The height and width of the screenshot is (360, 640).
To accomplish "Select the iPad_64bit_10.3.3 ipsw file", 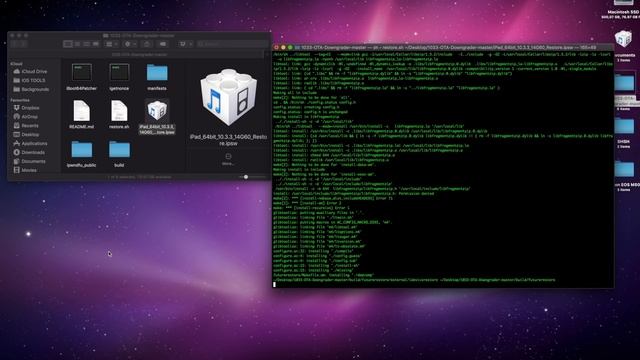I will (x=157, y=117).
